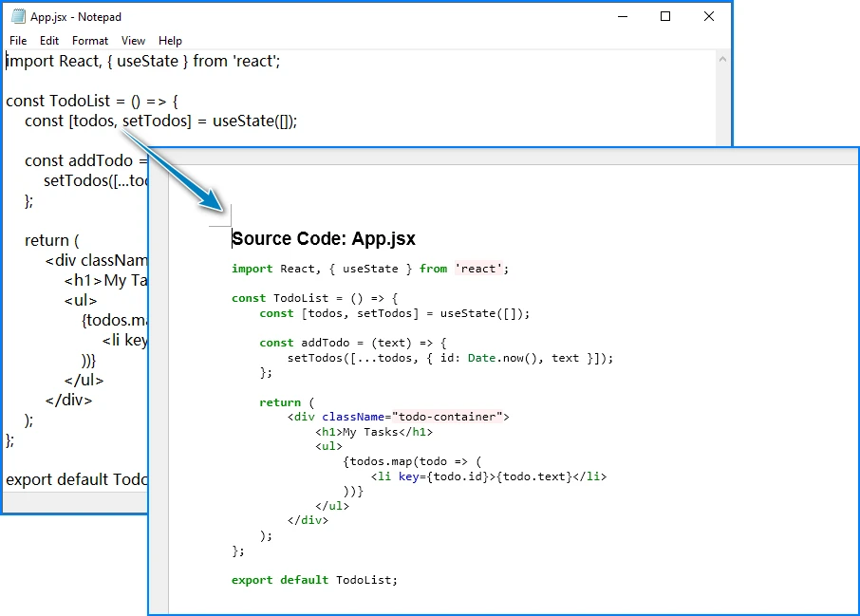This screenshot has width=860, height=616.
Task: Click the Notepad scrollbar up arrow
Action: (722, 59)
